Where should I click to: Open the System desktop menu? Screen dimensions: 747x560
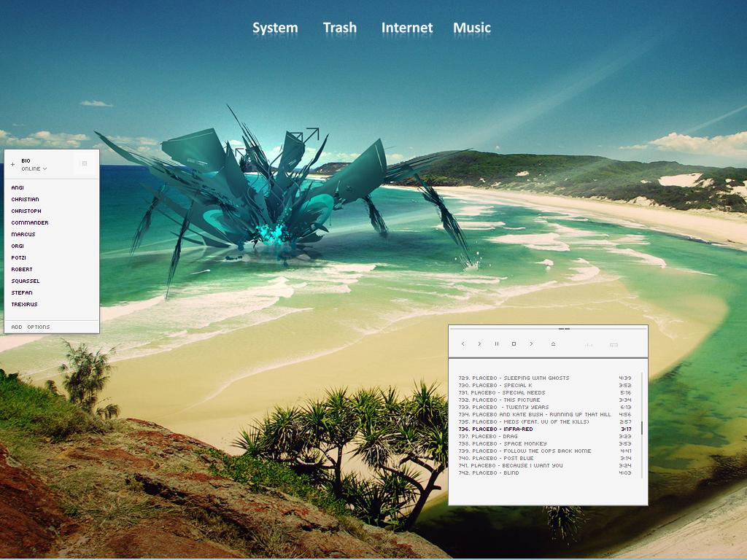pyautogui.click(x=275, y=28)
